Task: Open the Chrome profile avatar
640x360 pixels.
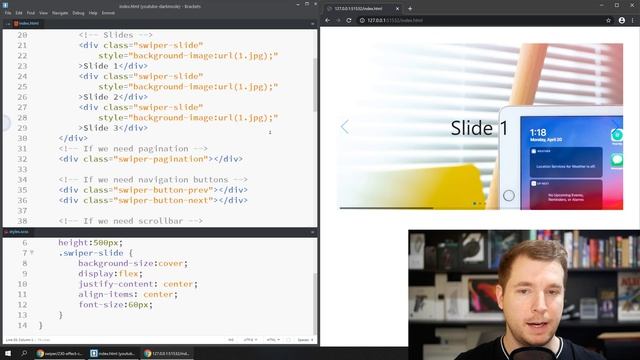Action: (622, 20)
